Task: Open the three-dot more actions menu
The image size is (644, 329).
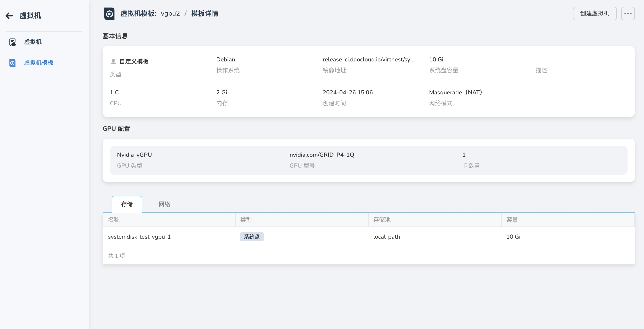Action: pos(628,14)
